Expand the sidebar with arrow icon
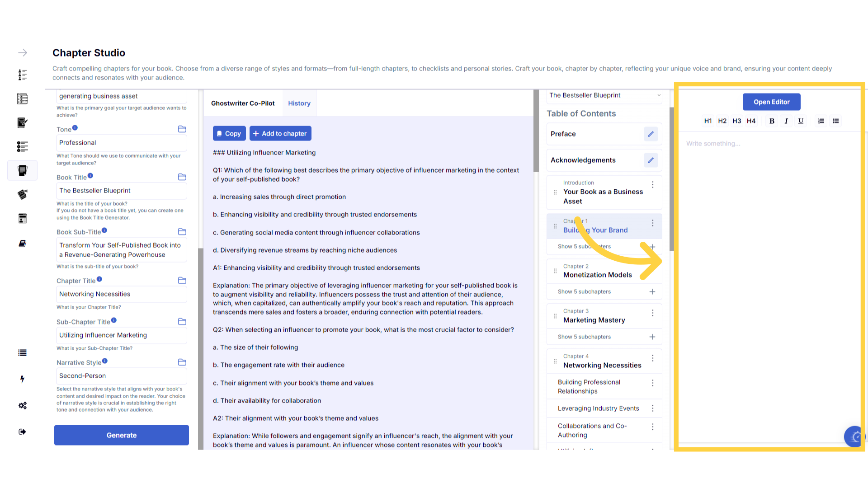 (x=23, y=53)
